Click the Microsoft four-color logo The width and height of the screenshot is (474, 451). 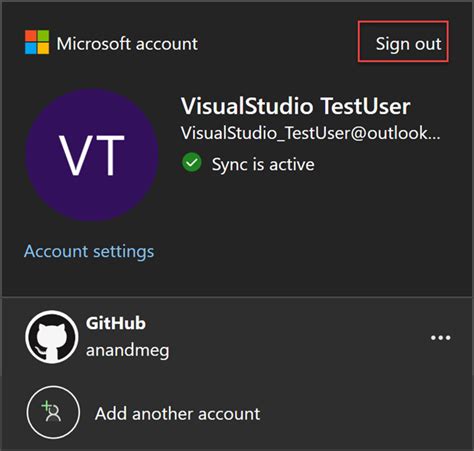coord(37,42)
